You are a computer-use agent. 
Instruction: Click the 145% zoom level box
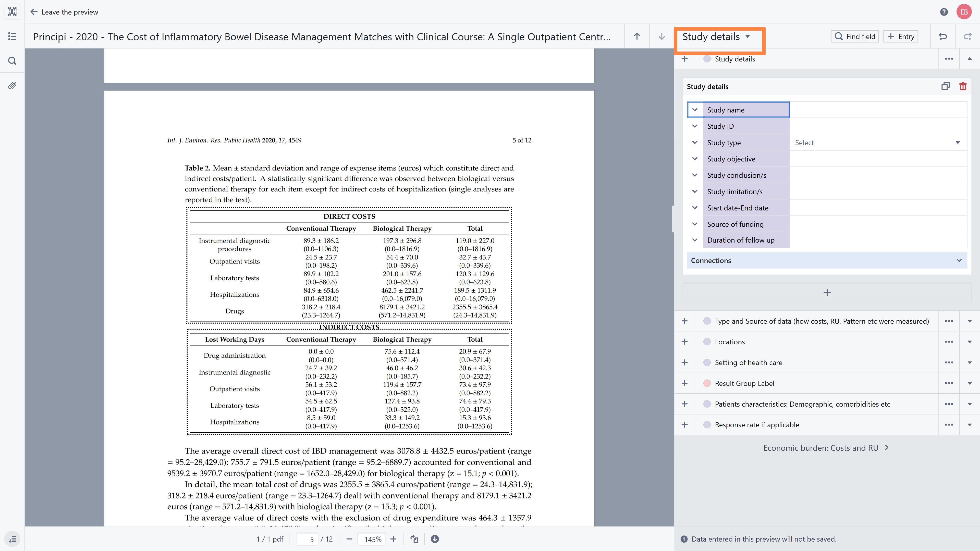(372, 539)
